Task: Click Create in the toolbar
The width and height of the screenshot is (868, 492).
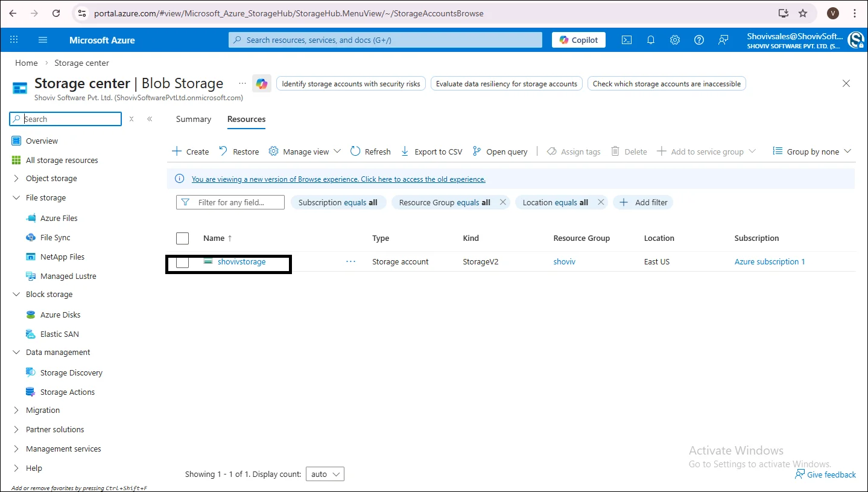Action: 191,152
